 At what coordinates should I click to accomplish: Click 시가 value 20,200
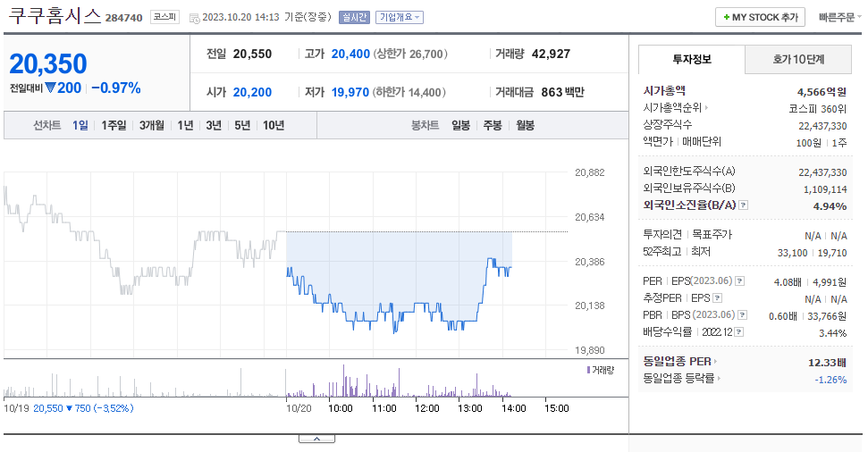pos(252,92)
